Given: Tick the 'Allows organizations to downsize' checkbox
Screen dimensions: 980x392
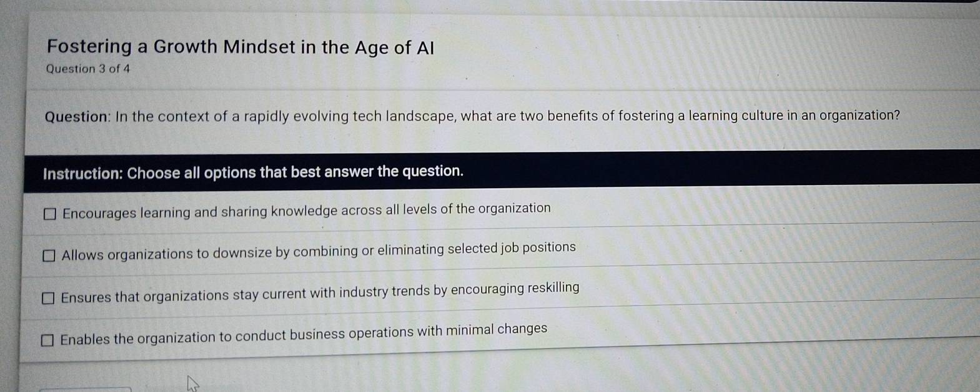Looking at the screenshot, I should pos(49,256).
